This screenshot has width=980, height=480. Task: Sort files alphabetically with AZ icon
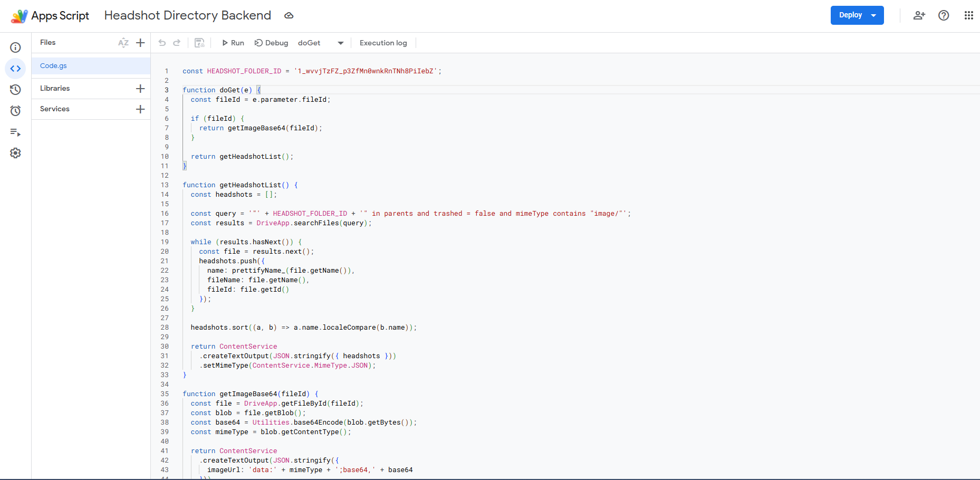pos(123,43)
